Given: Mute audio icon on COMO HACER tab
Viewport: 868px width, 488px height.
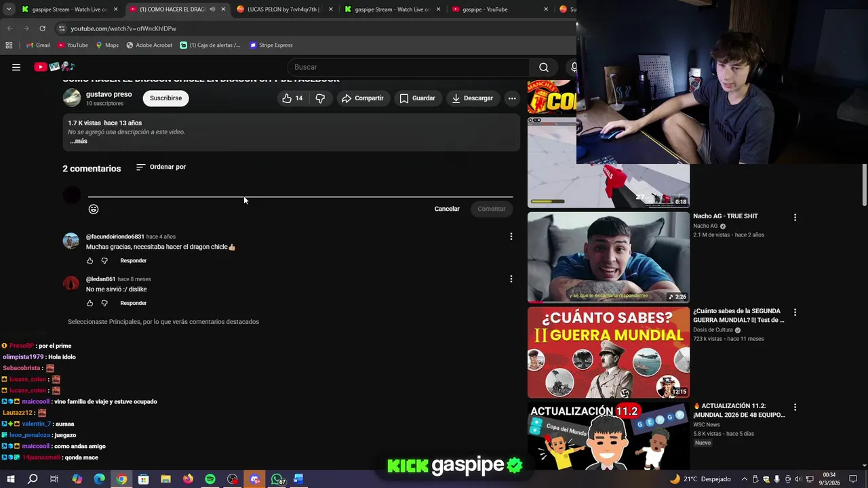Looking at the screenshot, I should (212, 9).
